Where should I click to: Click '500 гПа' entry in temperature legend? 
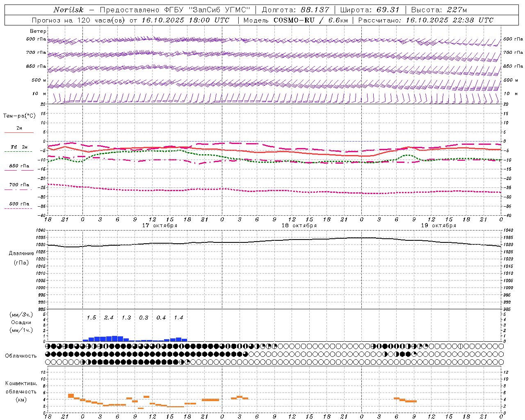tap(19, 204)
